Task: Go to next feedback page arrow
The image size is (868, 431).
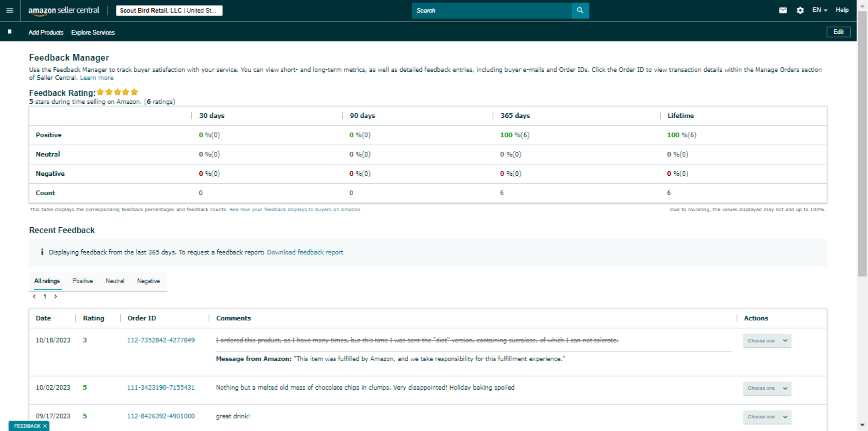Action: coord(55,296)
